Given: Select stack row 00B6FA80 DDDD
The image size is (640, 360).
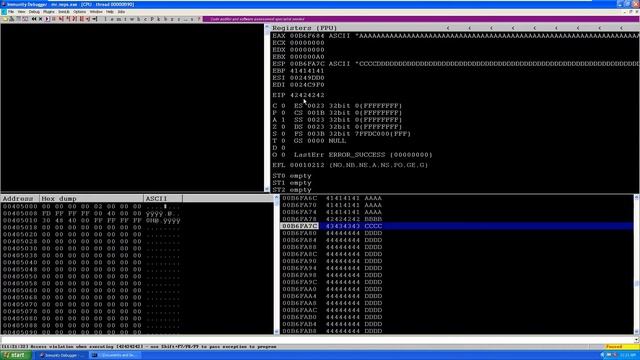Looking at the screenshot, I should (457, 233).
